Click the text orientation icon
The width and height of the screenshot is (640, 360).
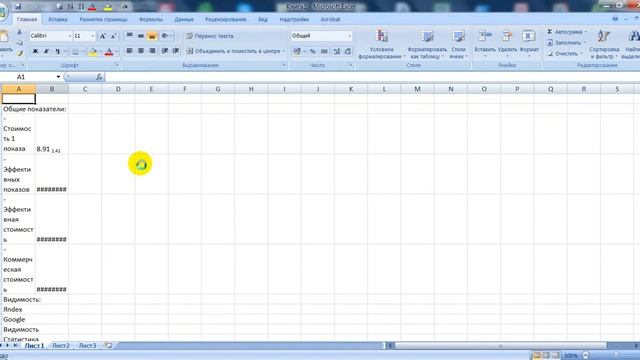[165, 36]
